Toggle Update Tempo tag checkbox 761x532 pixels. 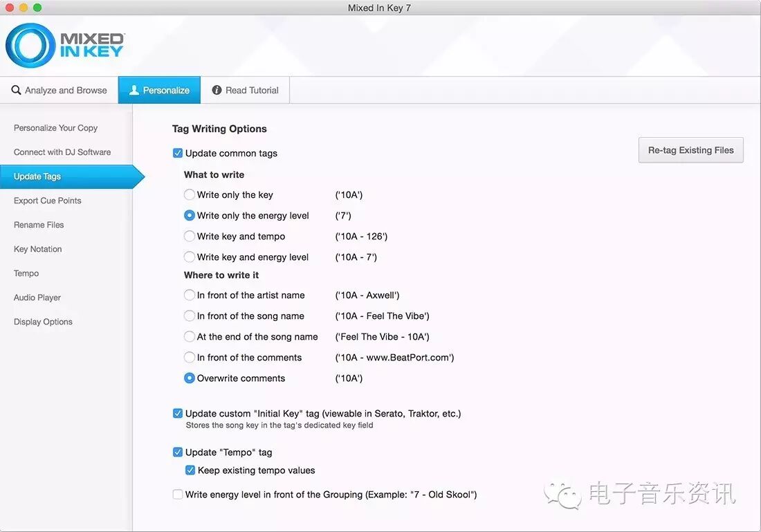point(178,452)
